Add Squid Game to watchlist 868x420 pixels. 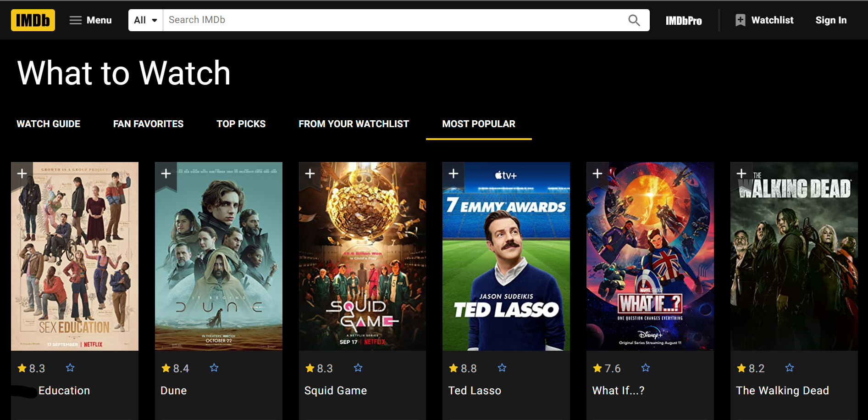pyautogui.click(x=310, y=174)
